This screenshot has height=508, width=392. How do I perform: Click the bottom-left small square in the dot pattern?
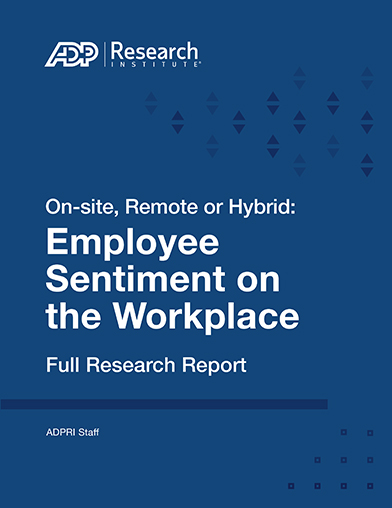tap(291, 486)
